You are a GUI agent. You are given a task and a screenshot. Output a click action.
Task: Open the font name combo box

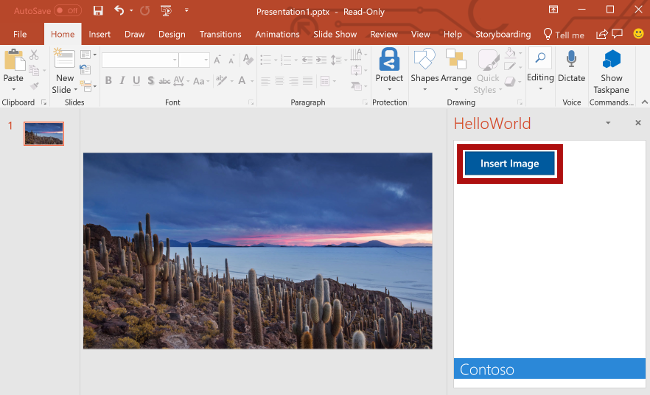click(x=140, y=60)
